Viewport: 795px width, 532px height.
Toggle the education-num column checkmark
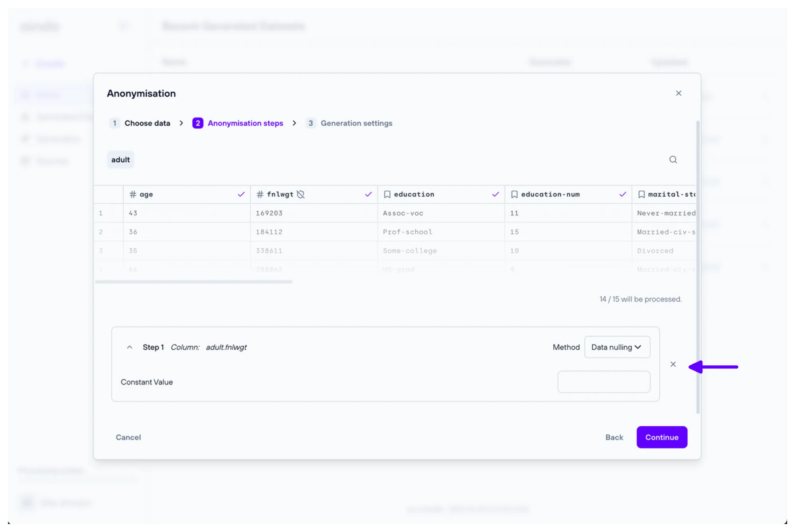622,194
